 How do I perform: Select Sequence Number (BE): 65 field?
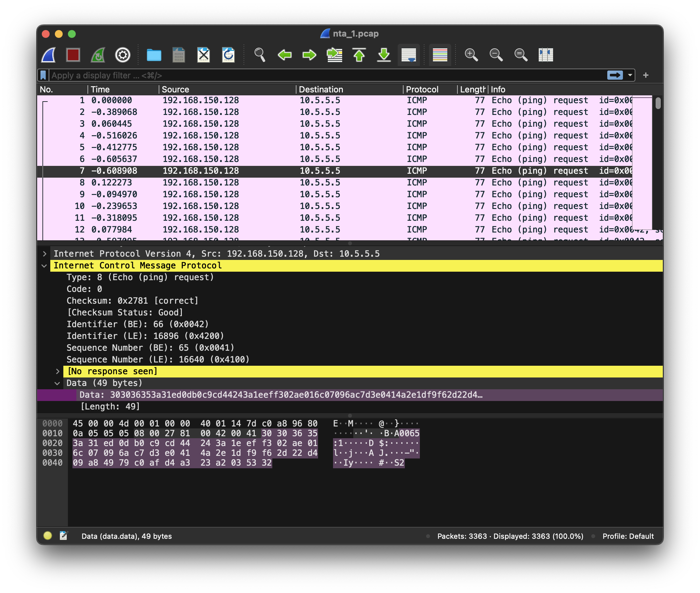click(x=150, y=348)
